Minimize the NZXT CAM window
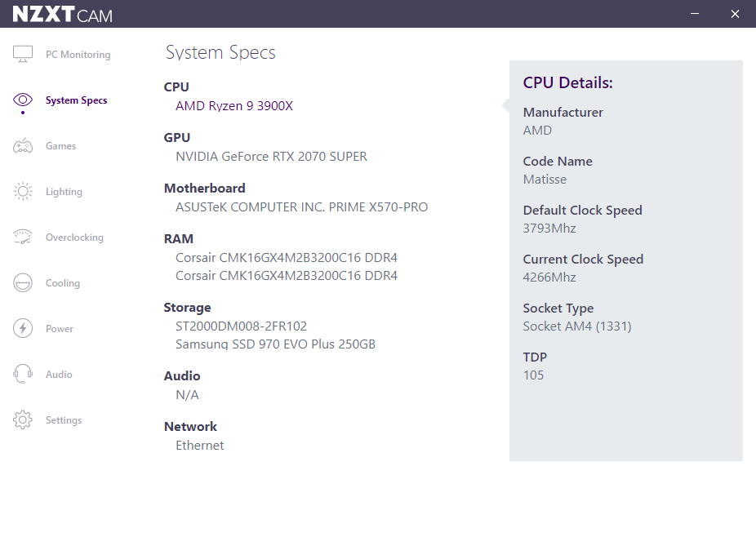The width and height of the screenshot is (756, 546). coord(696,14)
